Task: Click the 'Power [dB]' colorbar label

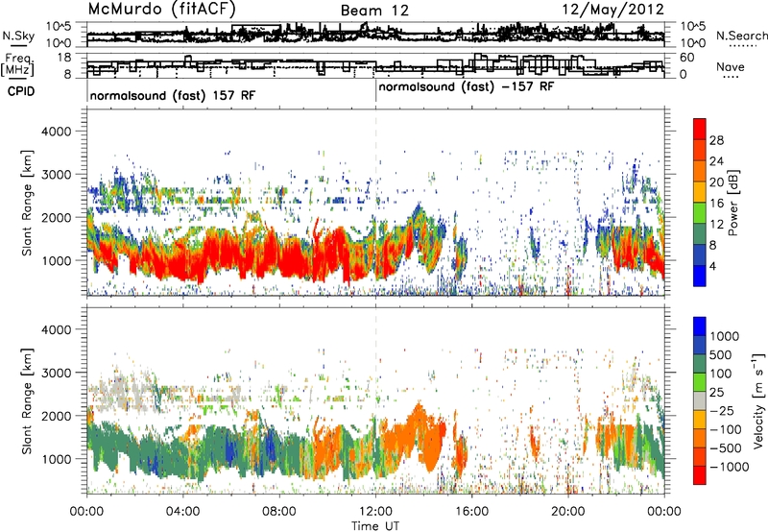Action: [x=732, y=203]
